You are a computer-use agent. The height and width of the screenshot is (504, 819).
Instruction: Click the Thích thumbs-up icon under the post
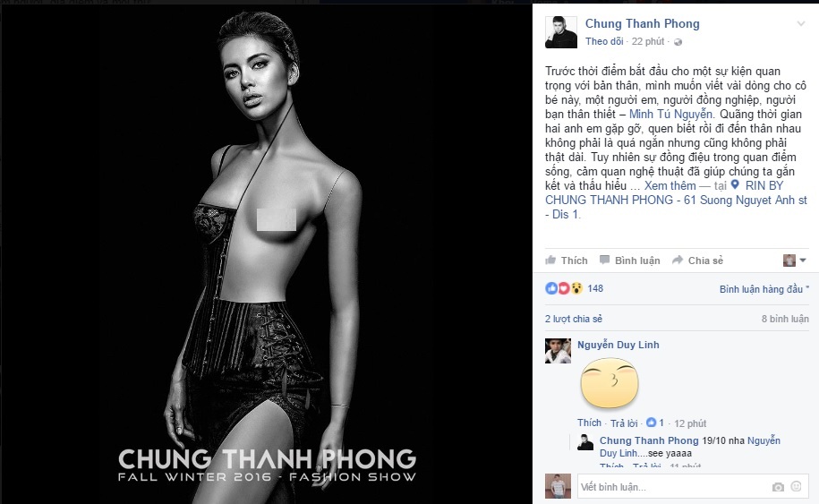[550, 261]
